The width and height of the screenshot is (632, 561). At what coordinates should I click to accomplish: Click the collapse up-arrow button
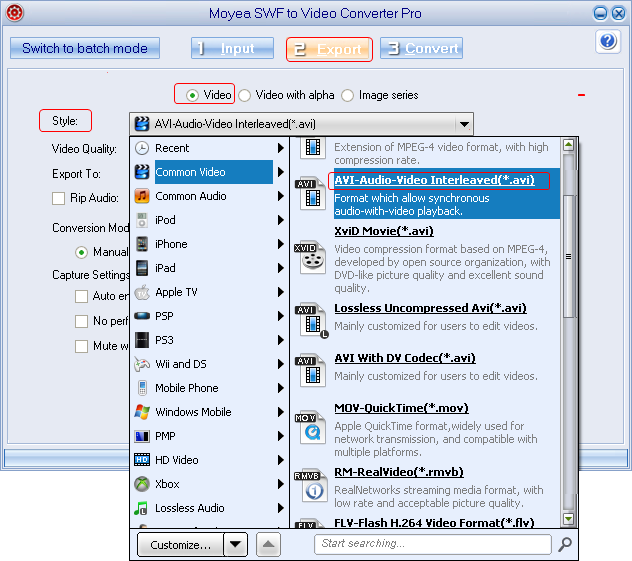[x=268, y=544]
